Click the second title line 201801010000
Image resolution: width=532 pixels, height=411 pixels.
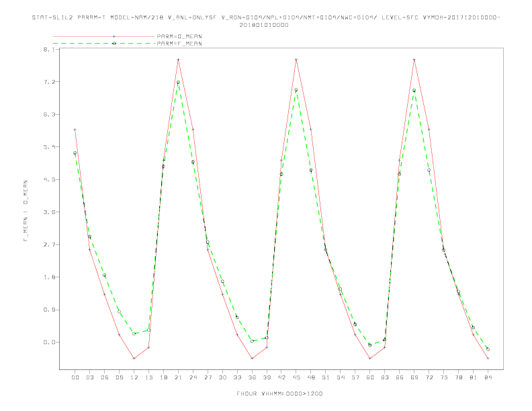click(264, 25)
